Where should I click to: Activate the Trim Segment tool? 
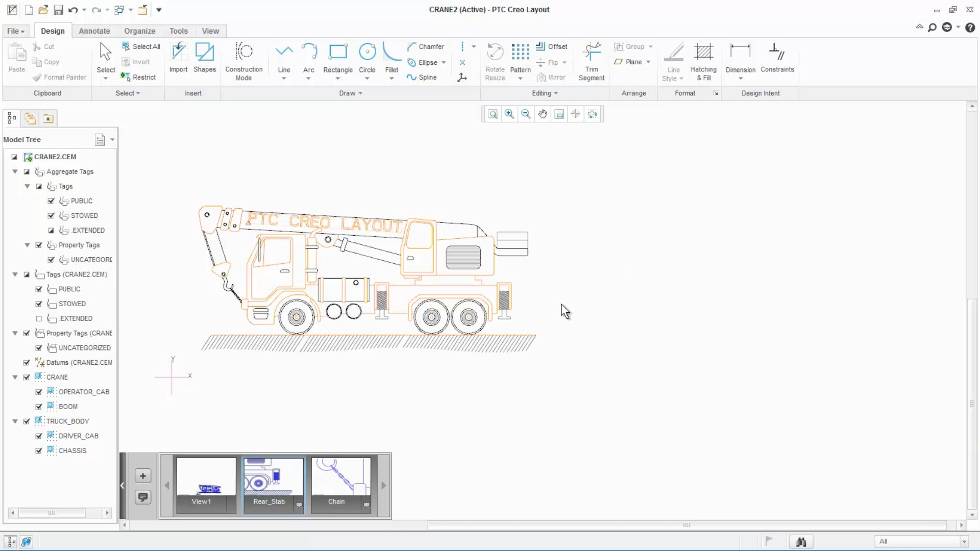tap(592, 61)
